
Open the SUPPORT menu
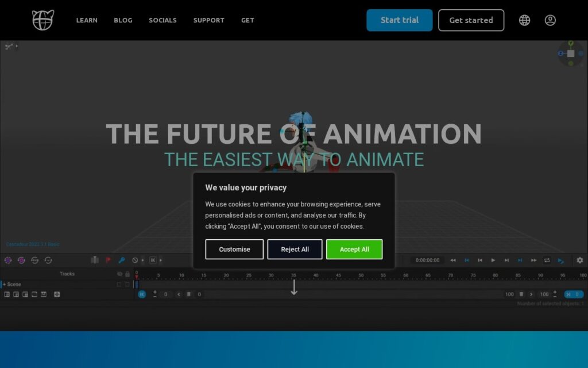point(208,20)
